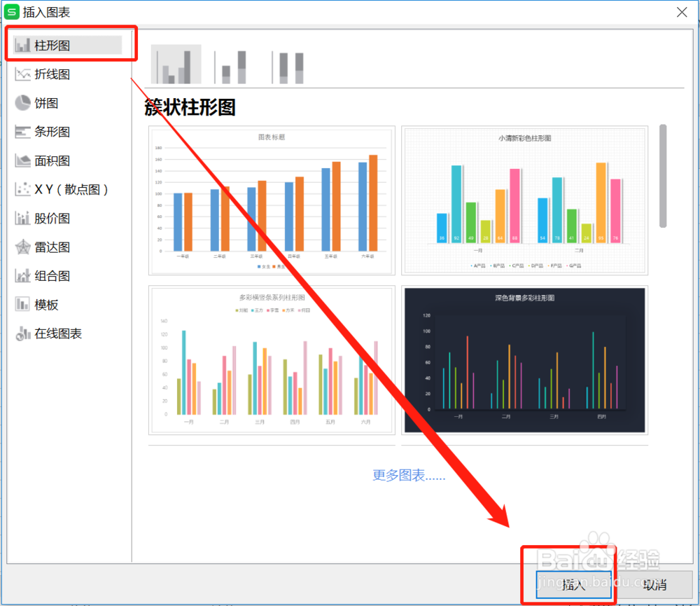Select the 柱形图 column chart icon

(22, 45)
